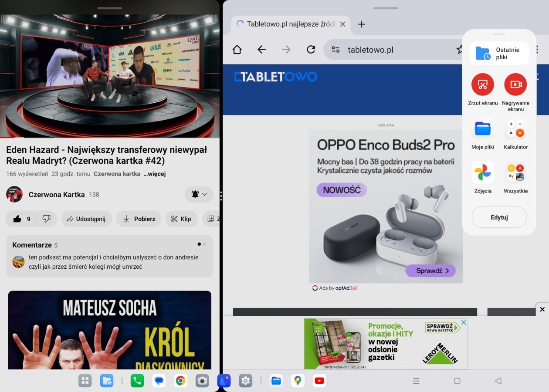
Task: Go to Chrome home page
Action: [237, 50]
